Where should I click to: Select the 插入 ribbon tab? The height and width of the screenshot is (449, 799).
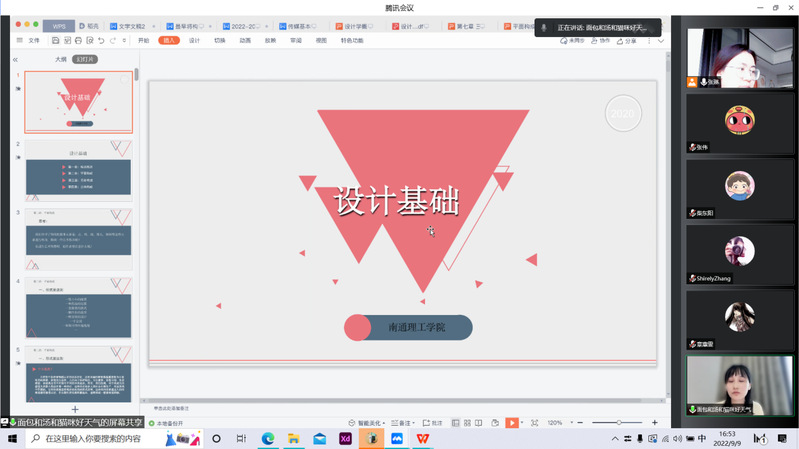(169, 40)
